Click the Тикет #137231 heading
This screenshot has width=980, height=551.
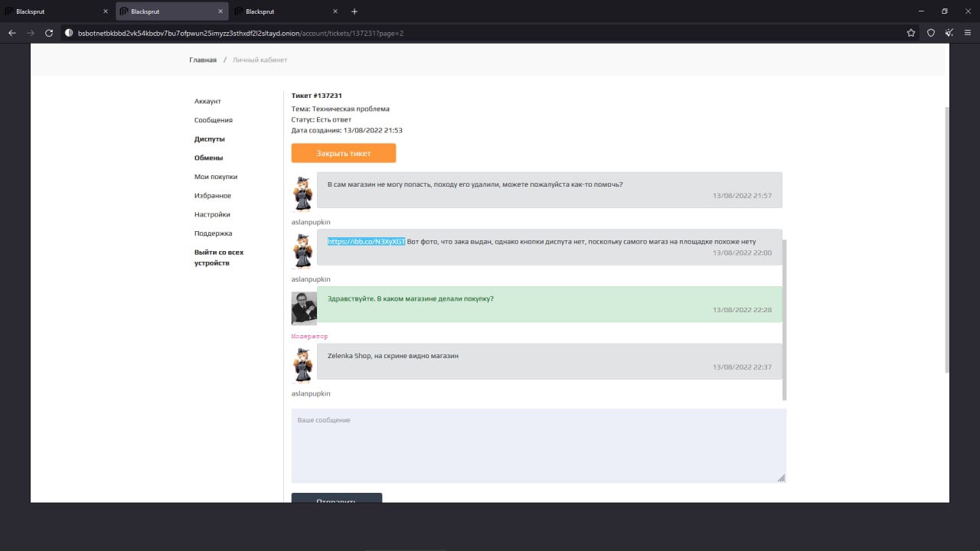[x=317, y=96]
